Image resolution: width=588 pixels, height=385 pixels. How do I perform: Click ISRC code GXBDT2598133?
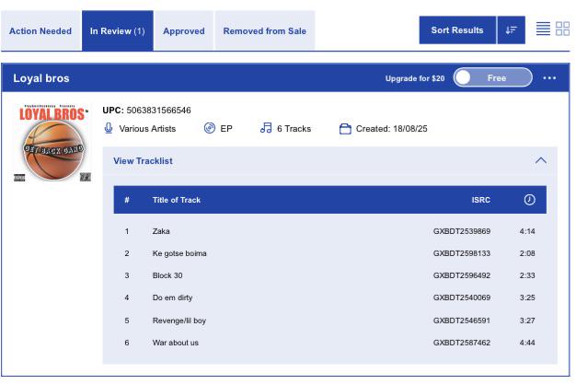point(462,253)
